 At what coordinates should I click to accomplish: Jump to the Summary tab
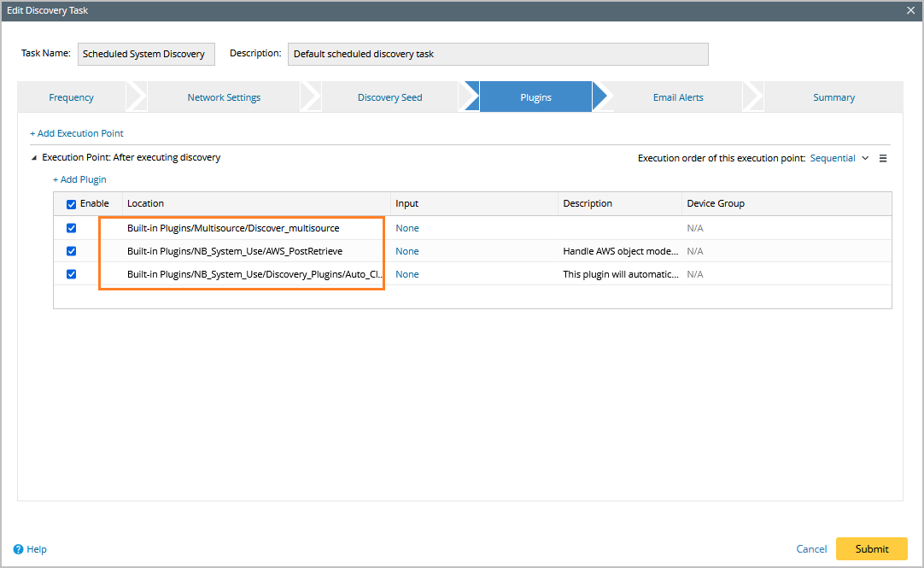(x=833, y=97)
